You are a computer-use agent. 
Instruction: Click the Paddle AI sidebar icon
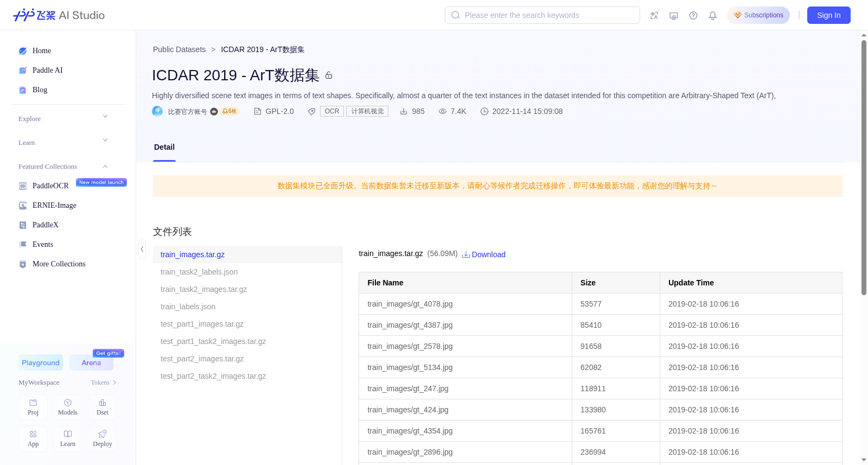23,71
